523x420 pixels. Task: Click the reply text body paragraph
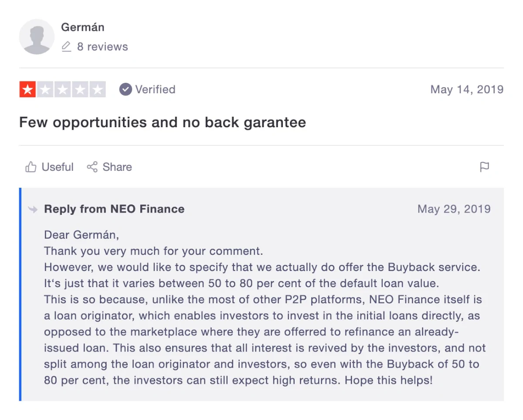pos(265,307)
